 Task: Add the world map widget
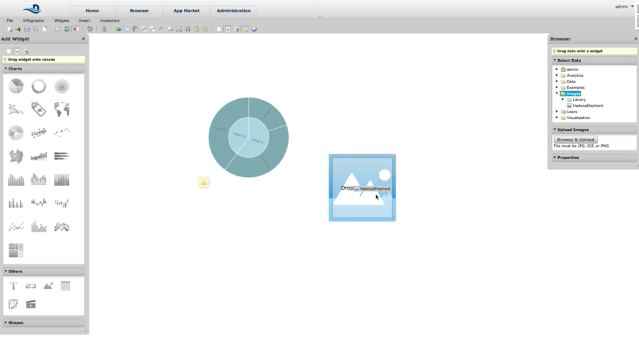(62, 109)
